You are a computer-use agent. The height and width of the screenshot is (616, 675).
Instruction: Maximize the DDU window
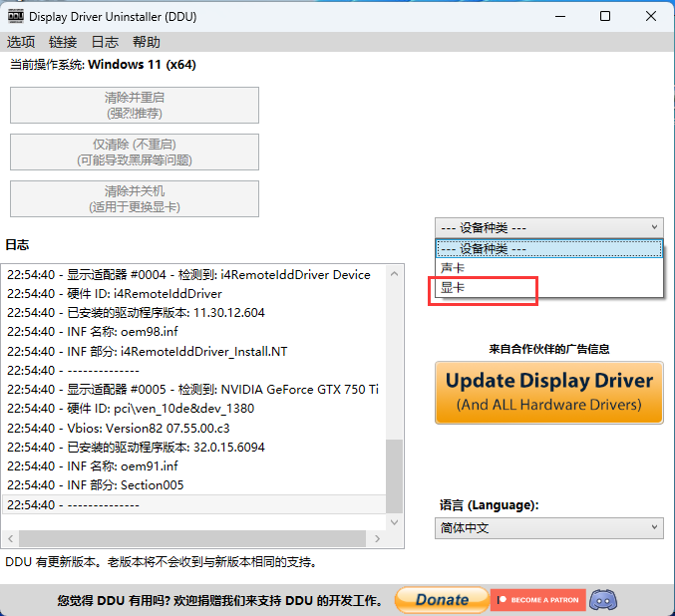tap(605, 17)
